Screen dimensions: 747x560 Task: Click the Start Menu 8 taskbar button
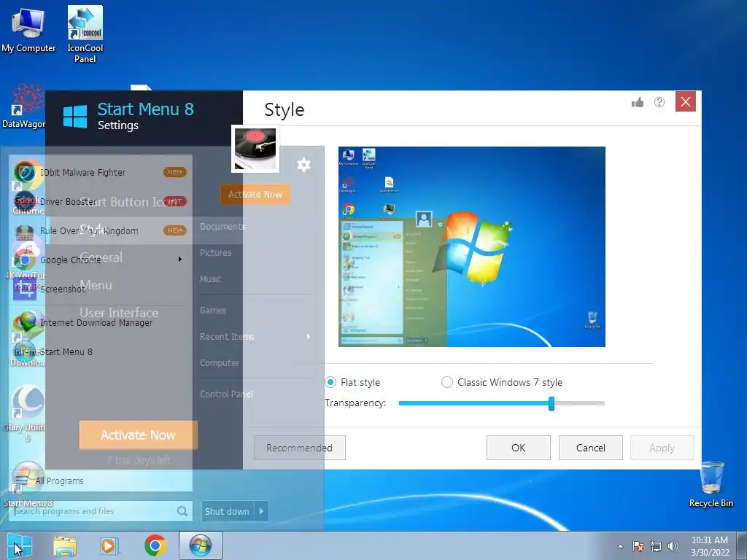(x=201, y=545)
